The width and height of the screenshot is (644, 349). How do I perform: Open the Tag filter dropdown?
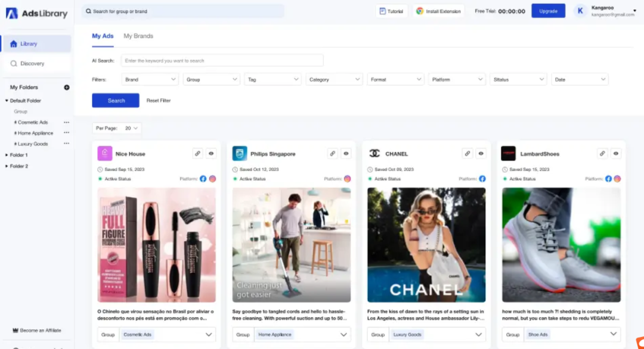tap(273, 80)
